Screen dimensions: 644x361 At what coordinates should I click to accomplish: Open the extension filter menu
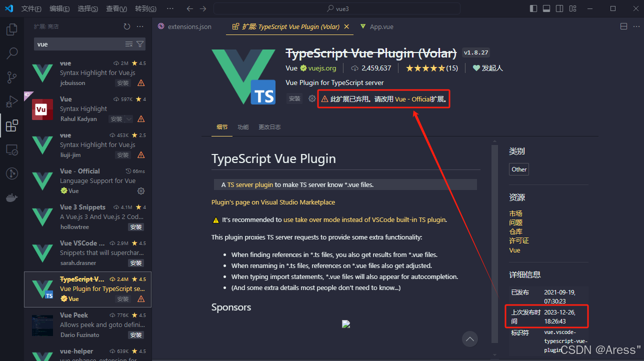140,44
